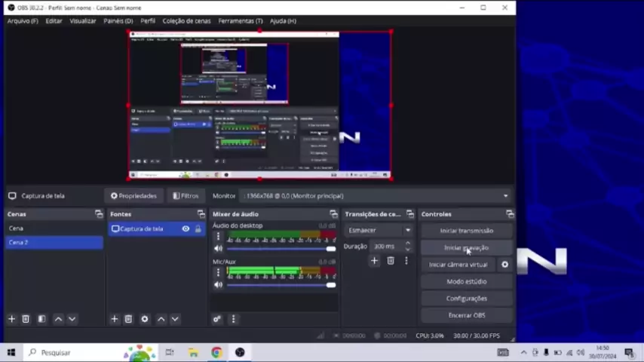Mute Áudio do desktop speaker icon
Screen dimensions: 644x362
pos(218,249)
